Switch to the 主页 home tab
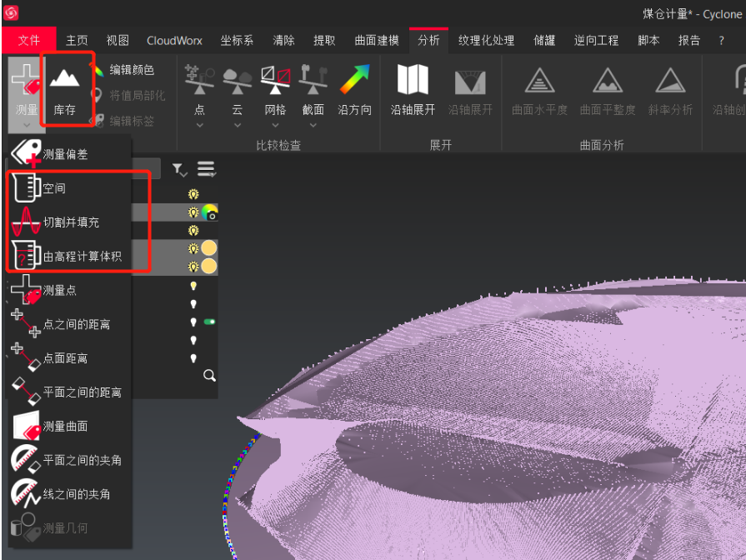This screenshot has height=560, width=746. tap(77, 41)
